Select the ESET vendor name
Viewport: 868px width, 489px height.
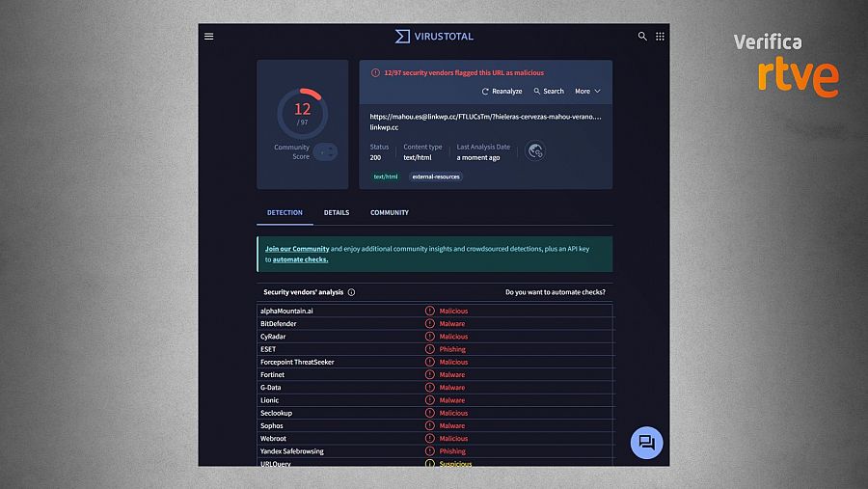pos(268,349)
